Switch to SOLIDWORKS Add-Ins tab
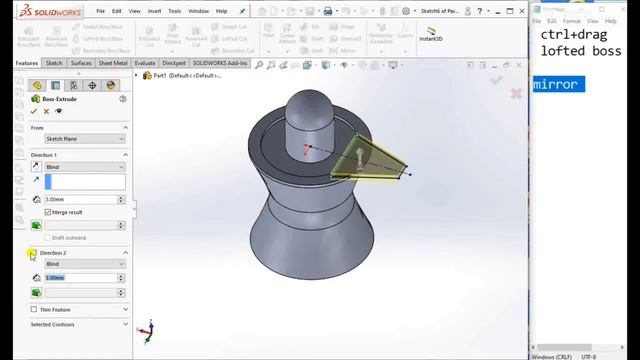Screen dimensions: 640x360 (220, 63)
